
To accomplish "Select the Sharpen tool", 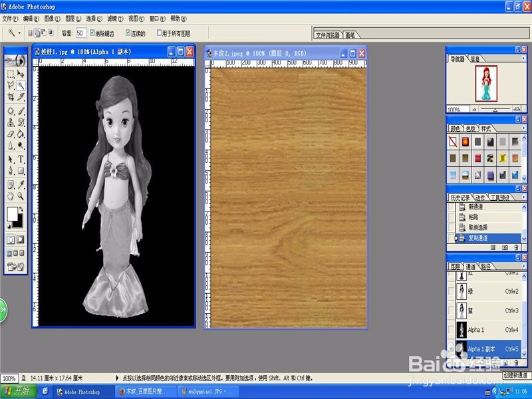I will pyautogui.click(x=11, y=146).
